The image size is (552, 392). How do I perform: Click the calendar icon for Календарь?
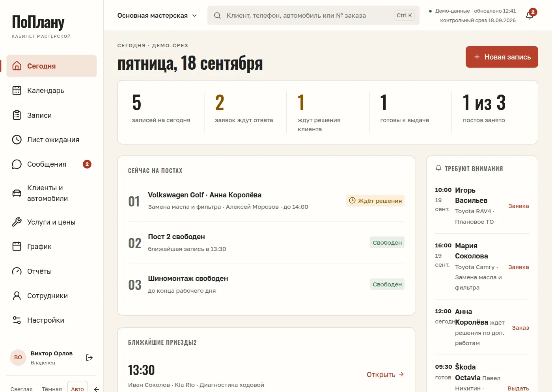point(17,91)
